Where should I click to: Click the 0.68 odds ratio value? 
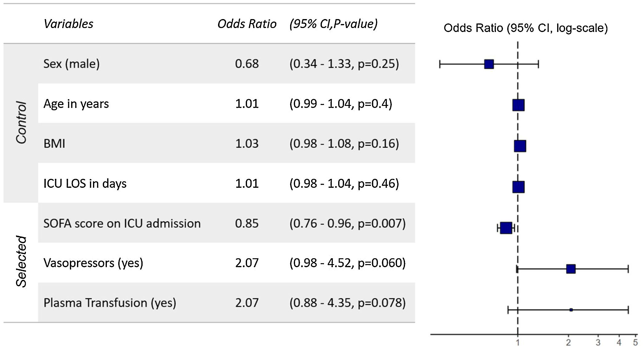coord(247,64)
